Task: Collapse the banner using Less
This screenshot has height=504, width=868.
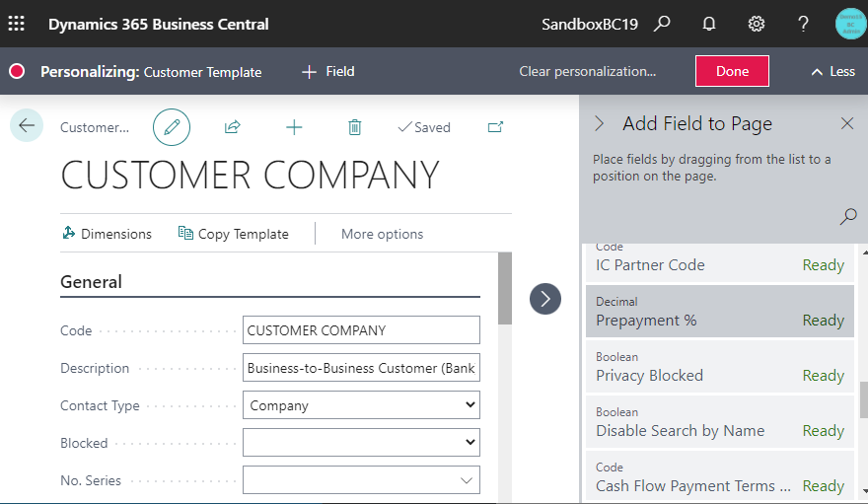Action: point(832,71)
